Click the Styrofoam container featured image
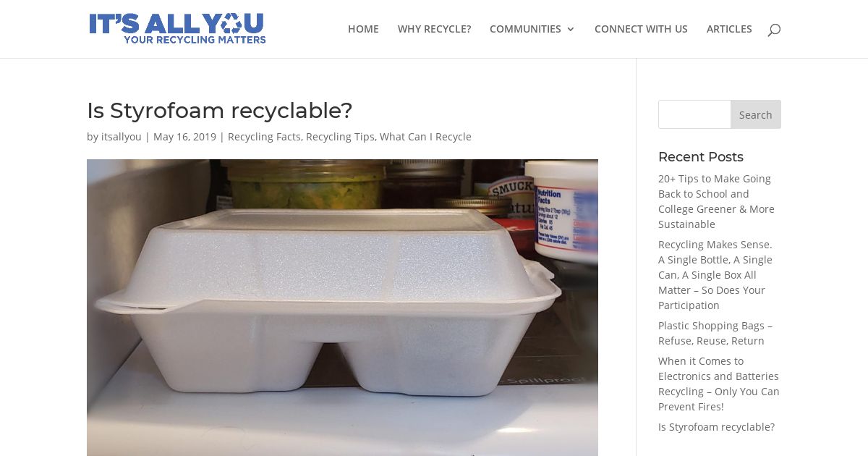Image resolution: width=868 pixels, height=456 pixels. (x=342, y=308)
